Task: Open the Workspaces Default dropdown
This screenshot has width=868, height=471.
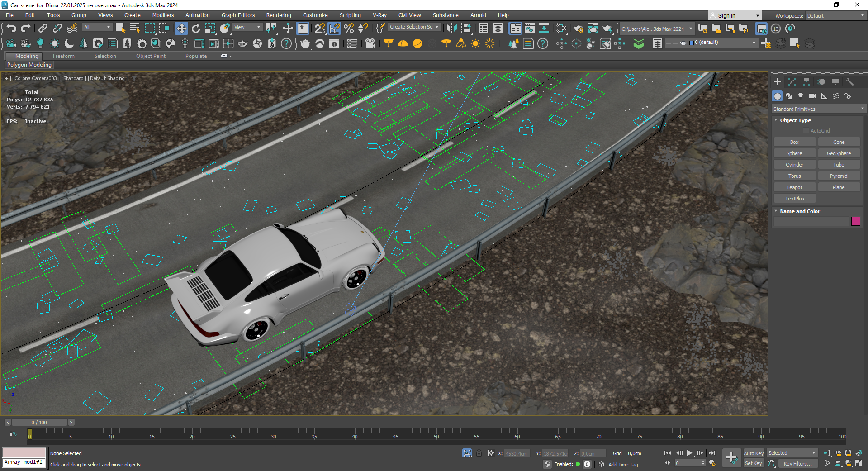Action: click(835, 16)
